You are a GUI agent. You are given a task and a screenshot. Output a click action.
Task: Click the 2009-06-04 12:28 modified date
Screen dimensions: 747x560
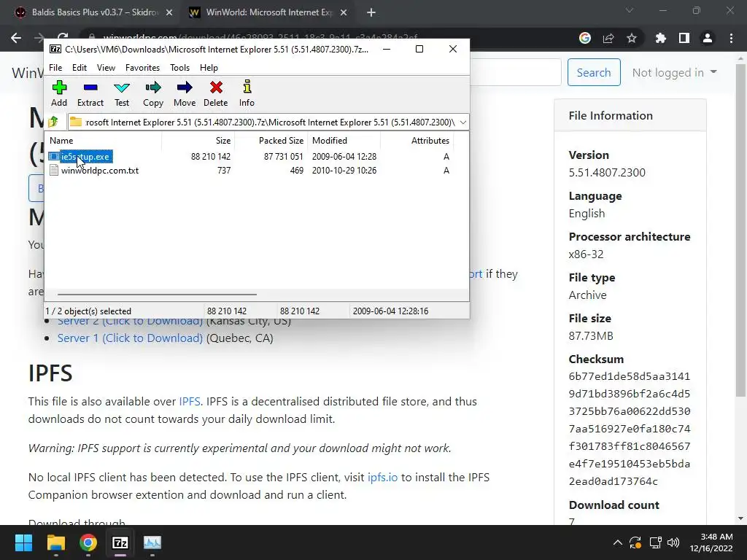[344, 156]
